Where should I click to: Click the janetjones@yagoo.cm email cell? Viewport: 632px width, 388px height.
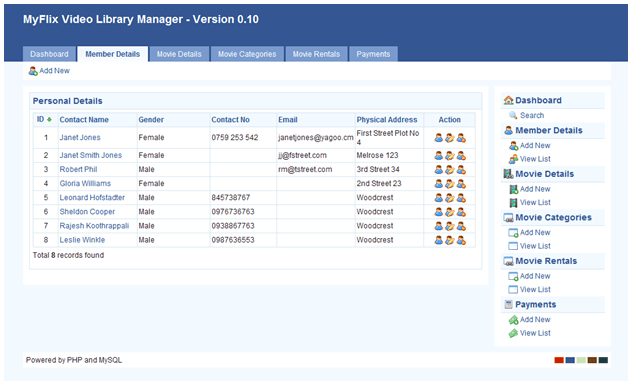point(316,138)
